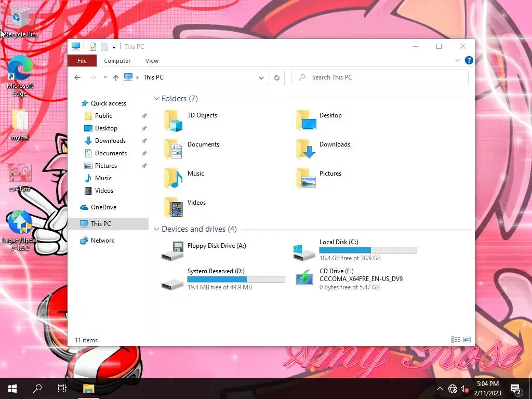
Task: Open Recycle Bin on desktop
Action: tap(20, 21)
